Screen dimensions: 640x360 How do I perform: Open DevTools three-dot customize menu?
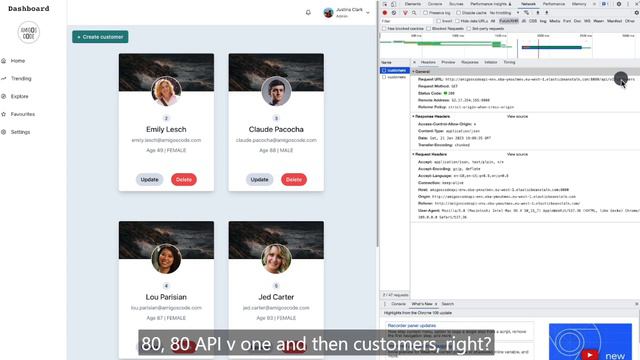click(x=628, y=4)
